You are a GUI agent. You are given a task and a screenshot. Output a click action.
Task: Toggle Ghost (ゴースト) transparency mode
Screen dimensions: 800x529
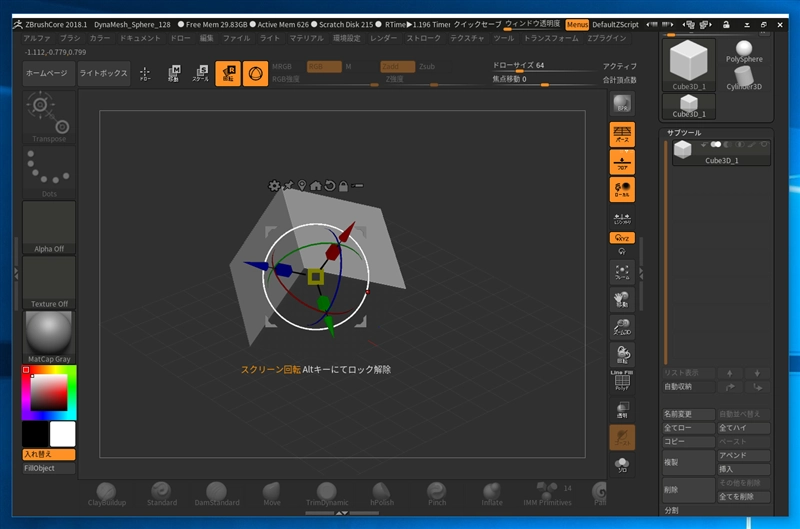(x=622, y=437)
